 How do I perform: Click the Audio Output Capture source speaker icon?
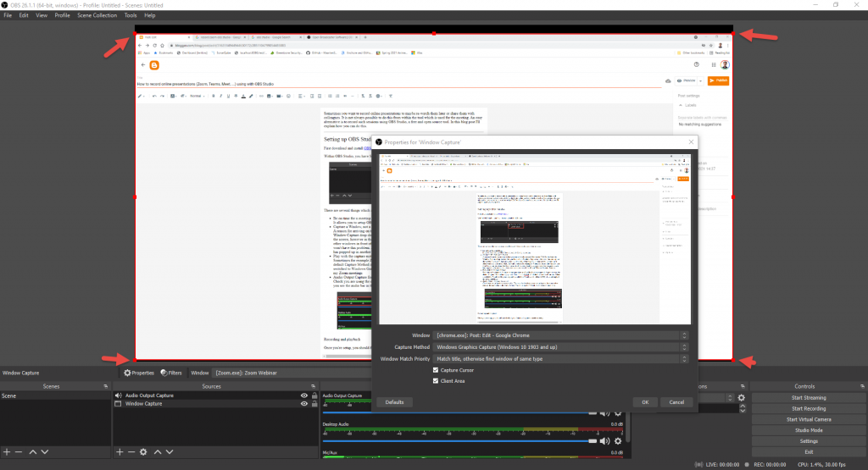coord(118,395)
